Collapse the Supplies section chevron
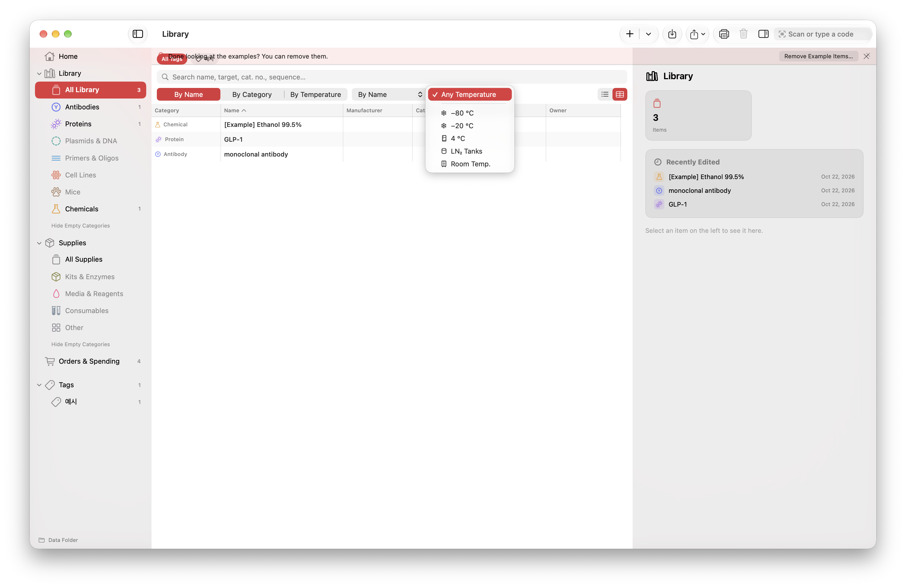The height and width of the screenshot is (588, 906). [x=39, y=243]
